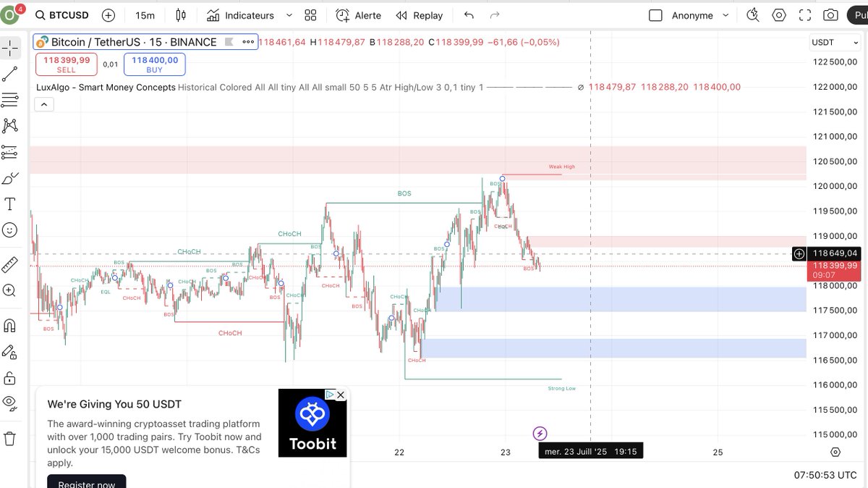
Task: Click the 115 000,00 price scale value
Action: coord(834,434)
